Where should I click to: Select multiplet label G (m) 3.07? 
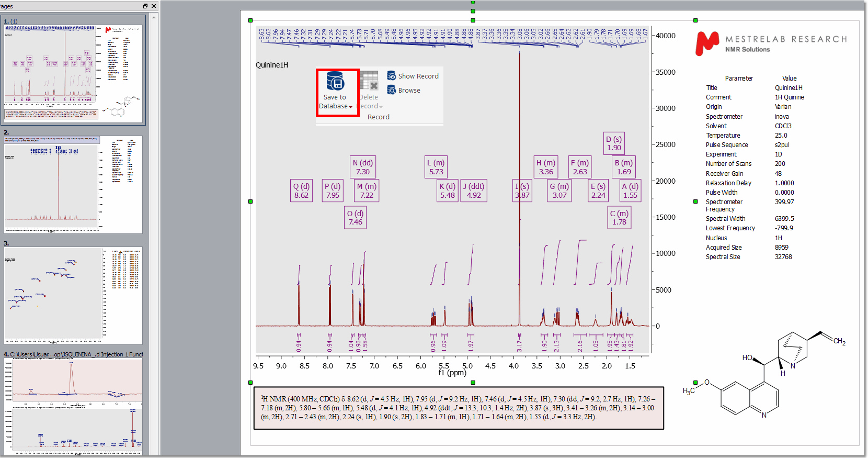click(x=559, y=191)
